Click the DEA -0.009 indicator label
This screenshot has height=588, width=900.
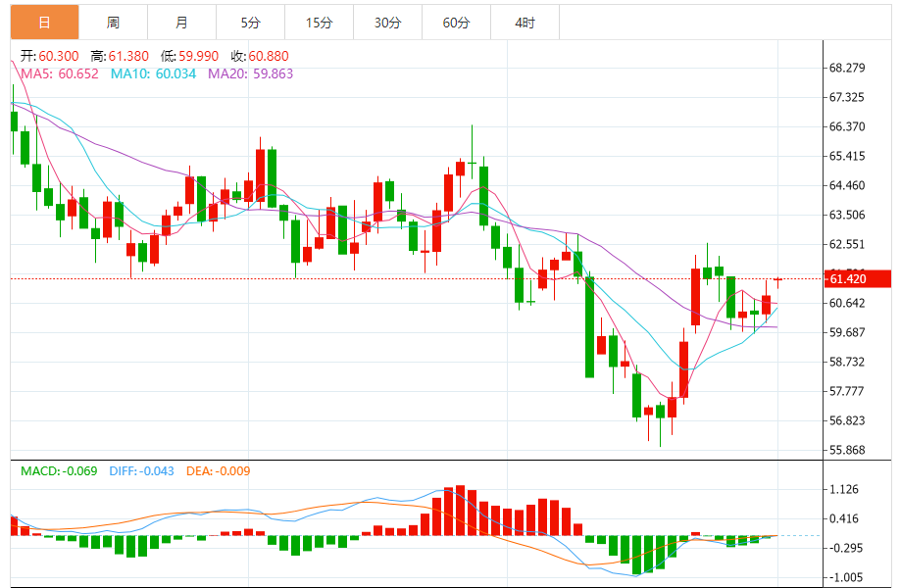click(217, 471)
